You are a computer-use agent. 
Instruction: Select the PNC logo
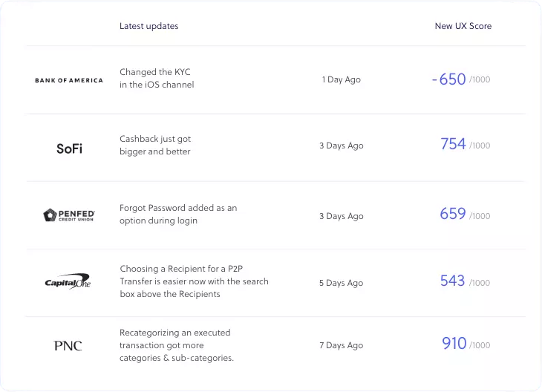(68, 346)
